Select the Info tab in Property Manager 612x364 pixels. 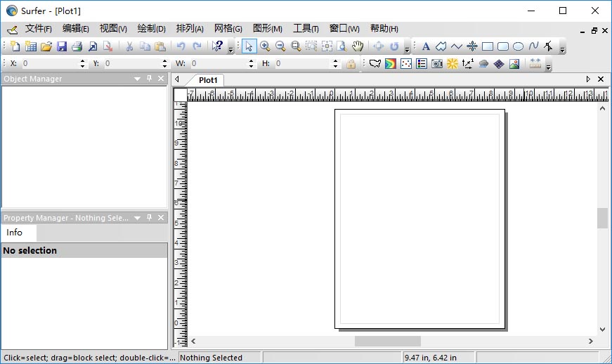[x=15, y=233]
